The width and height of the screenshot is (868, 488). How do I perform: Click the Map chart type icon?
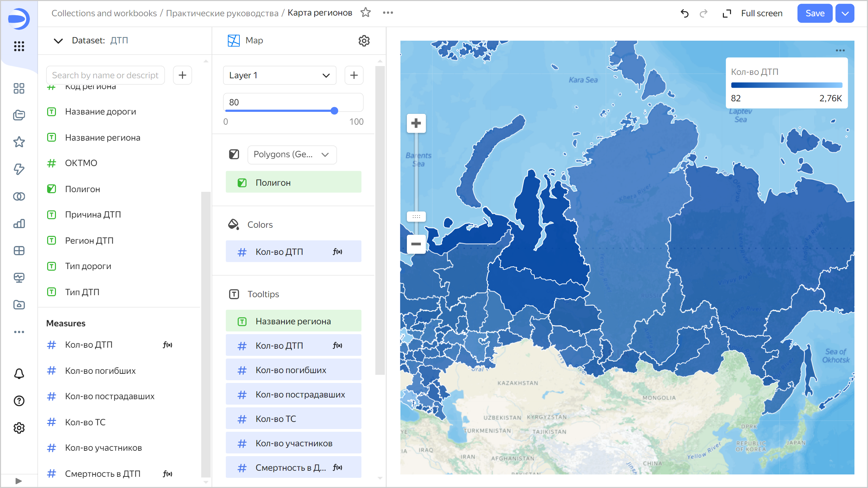234,41
